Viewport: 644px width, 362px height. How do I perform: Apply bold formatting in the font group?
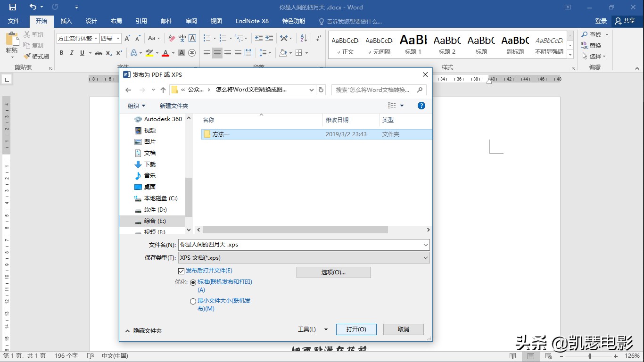click(x=61, y=53)
